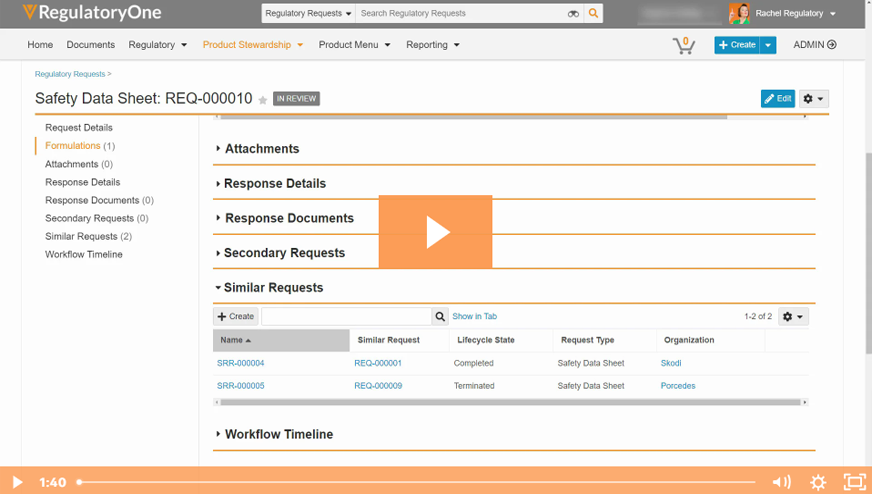
Task: Click the ADMIN arrow link
Action: pyautogui.click(x=815, y=45)
